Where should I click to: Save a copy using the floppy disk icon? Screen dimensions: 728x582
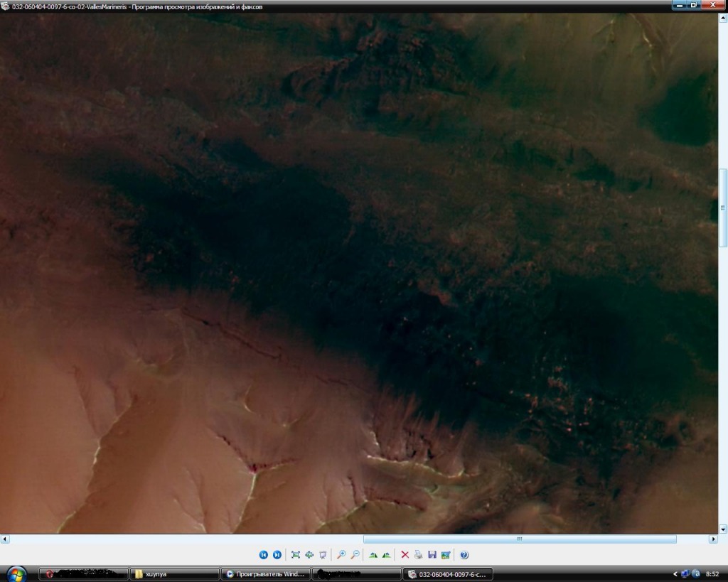(x=432, y=555)
